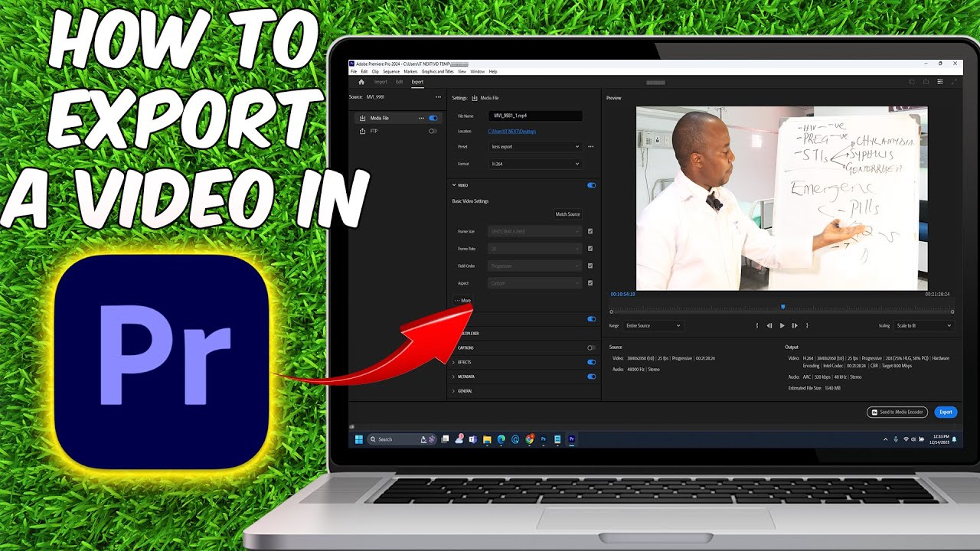Expand the GENERAL section
This screenshot has width=980, height=551.
tap(453, 391)
